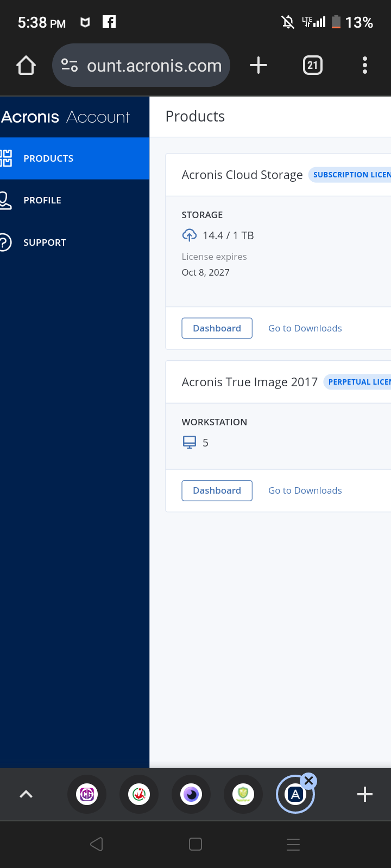Screen dimensions: 391x868
Task: Click the Products grid icon
Action: [5, 158]
